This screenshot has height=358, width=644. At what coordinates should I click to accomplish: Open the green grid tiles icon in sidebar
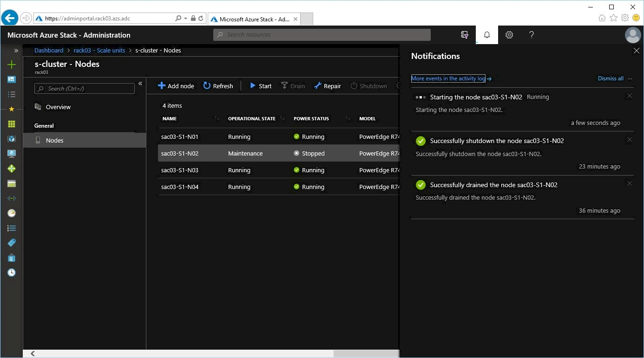coord(12,124)
